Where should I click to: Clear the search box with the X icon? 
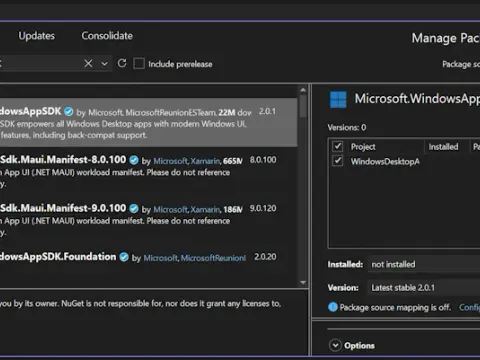[x=88, y=63]
